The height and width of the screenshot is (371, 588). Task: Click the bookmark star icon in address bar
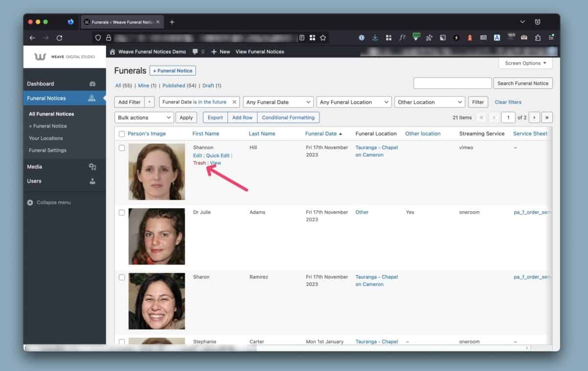[323, 38]
